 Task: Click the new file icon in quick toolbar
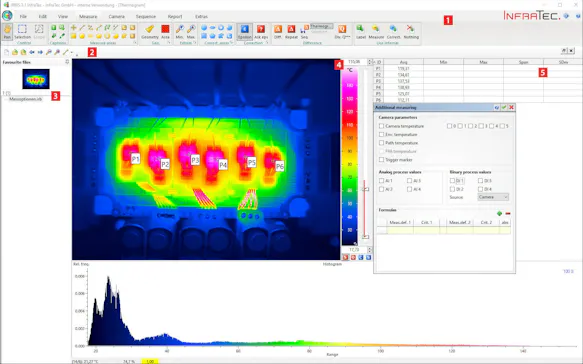pos(6,52)
